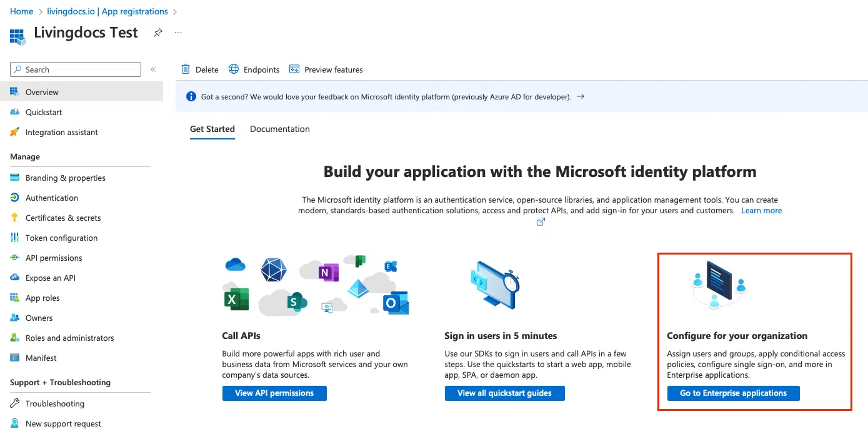Click the Sign in users stopwatch illustration
Image resolution: width=868 pixels, height=434 pixels.
[x=494, y=286]
